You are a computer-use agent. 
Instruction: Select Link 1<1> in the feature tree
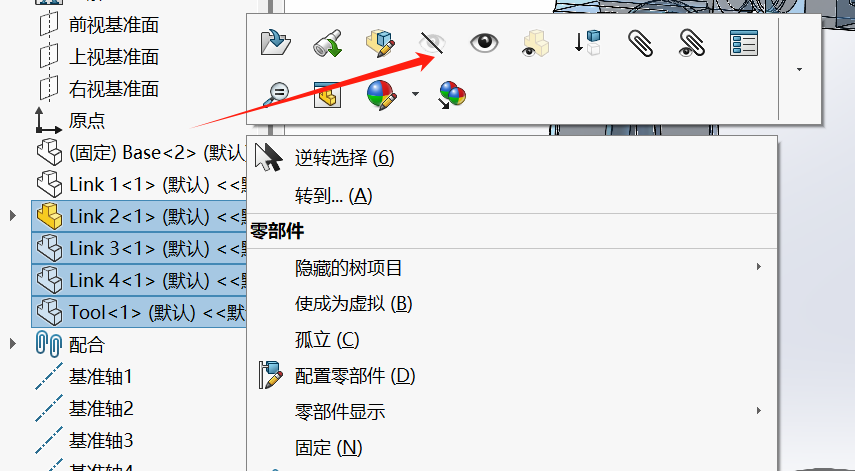click(x=139, y=185)
